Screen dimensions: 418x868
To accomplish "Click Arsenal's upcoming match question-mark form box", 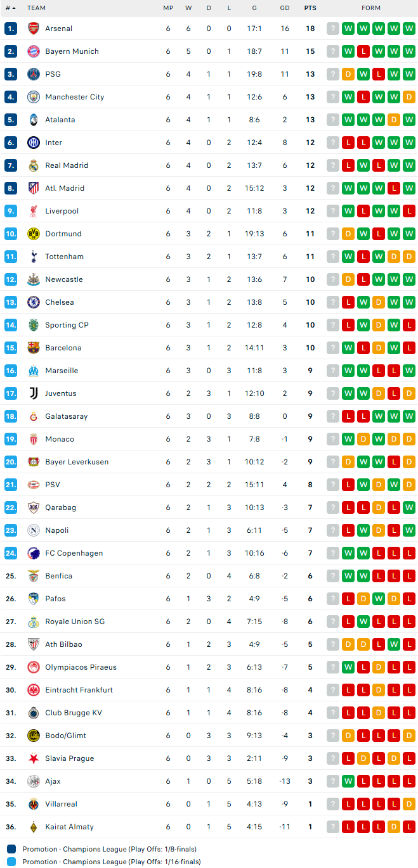I will tap(333, 29).
